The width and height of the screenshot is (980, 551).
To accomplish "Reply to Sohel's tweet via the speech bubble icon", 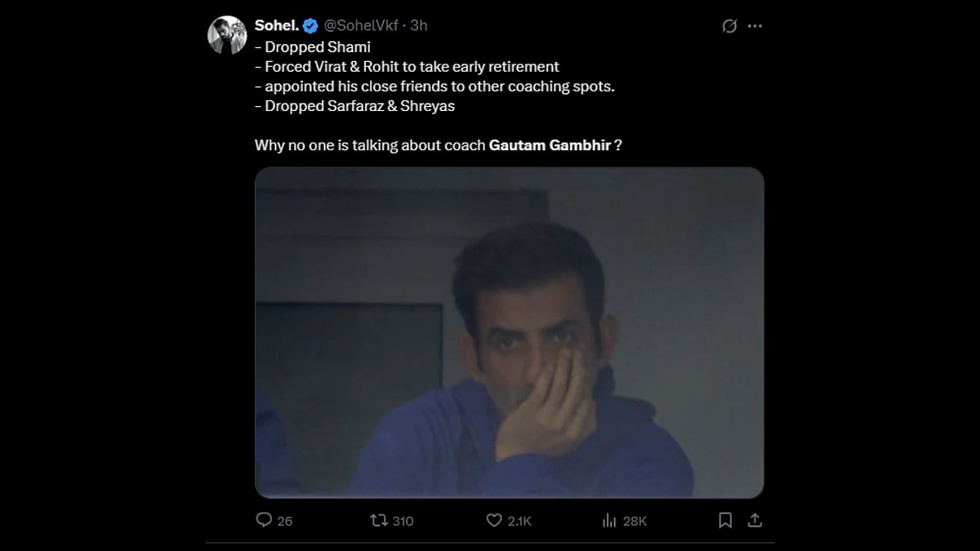I will (263, 520).
